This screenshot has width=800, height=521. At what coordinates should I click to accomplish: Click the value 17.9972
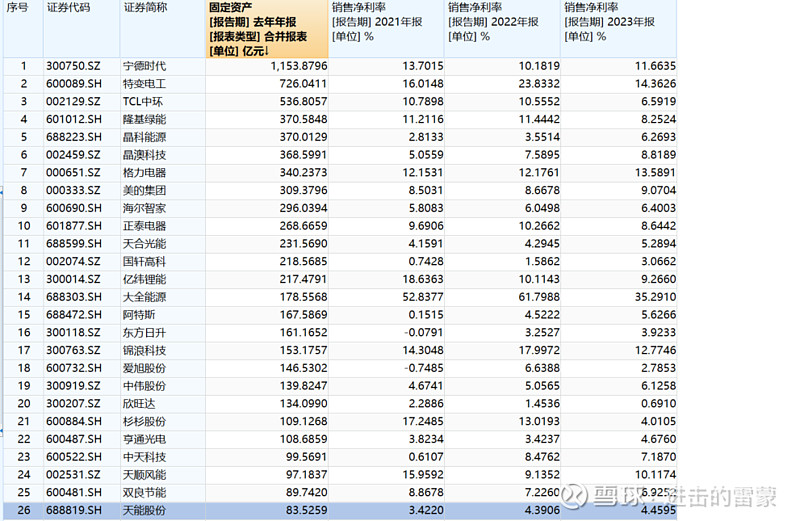(539, 350)
